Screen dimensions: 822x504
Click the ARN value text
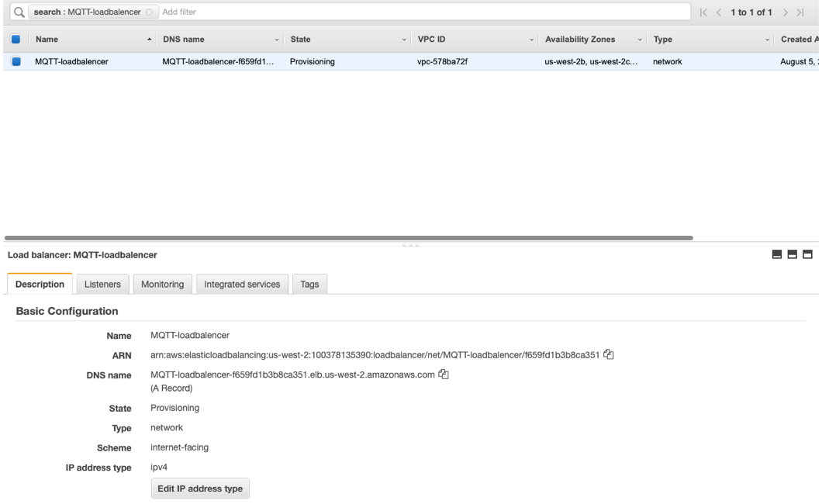pos(375,355)
